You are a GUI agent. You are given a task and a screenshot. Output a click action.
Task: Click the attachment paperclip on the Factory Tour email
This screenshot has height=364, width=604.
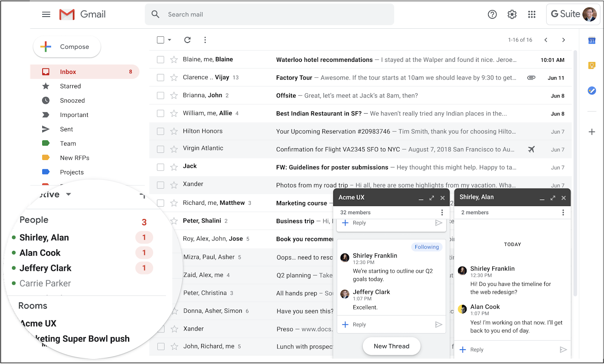point(531,77)
